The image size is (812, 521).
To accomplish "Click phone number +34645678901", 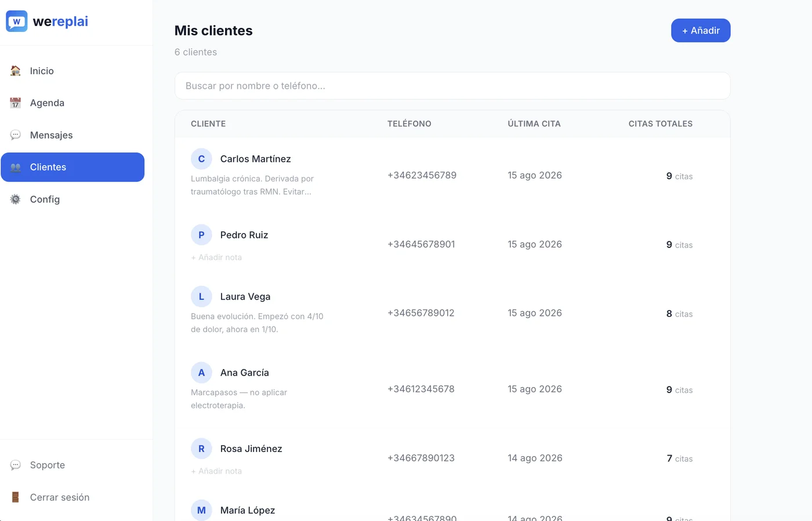I will tap(422, 244).
